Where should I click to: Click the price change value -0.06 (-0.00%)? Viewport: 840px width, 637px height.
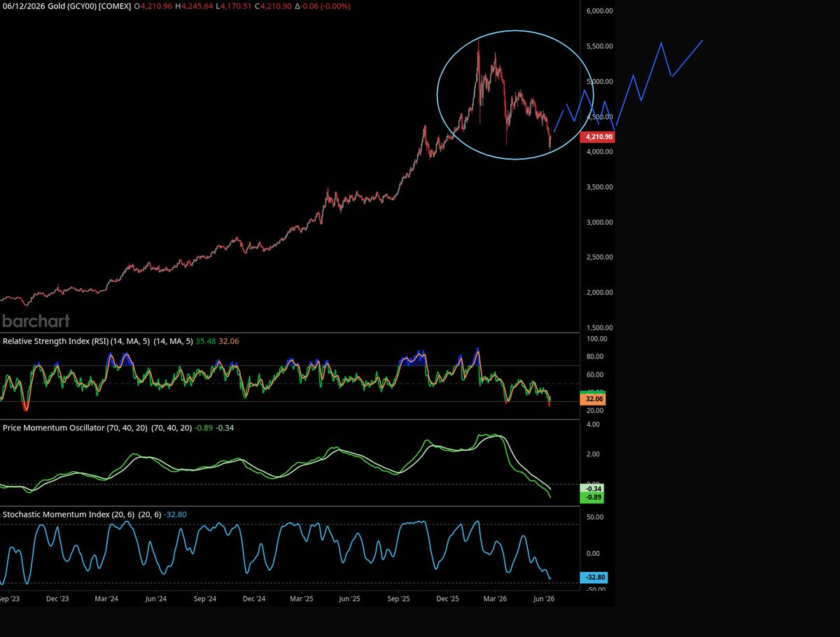coord(324,6)
